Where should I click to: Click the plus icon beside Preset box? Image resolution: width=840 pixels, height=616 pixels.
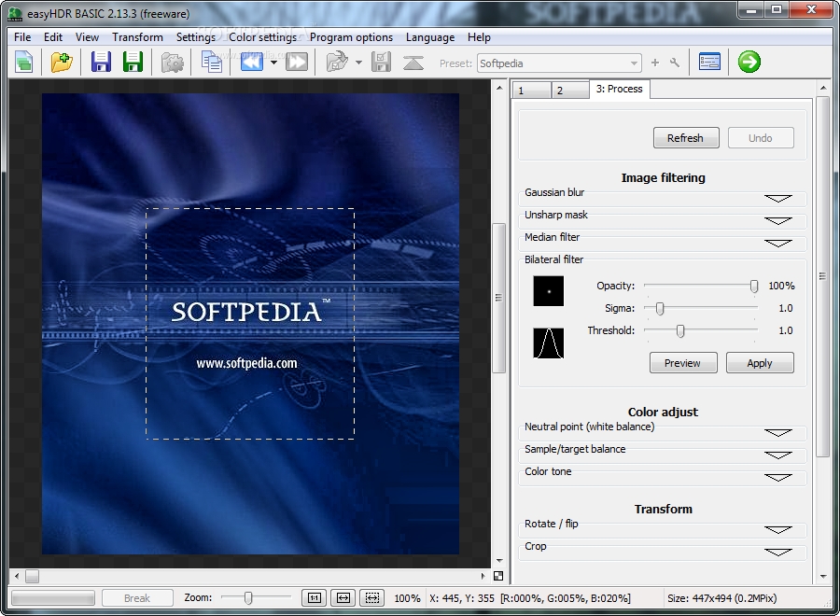pyautogui.click(x=654, y=63)
